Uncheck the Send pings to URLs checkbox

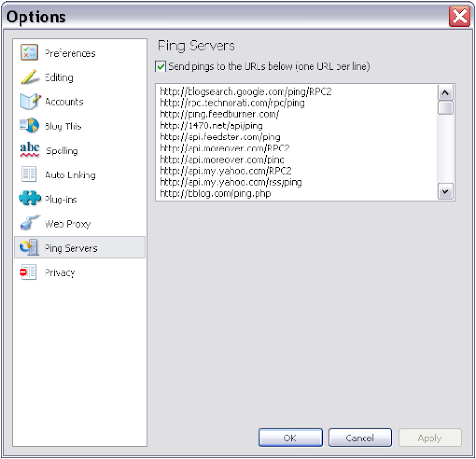161,67
